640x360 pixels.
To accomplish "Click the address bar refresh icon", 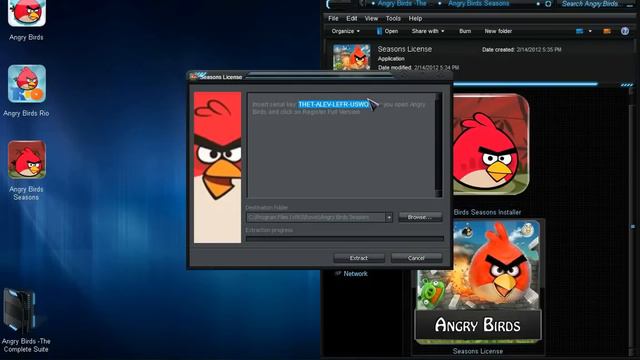I will [x=548, y=4].
